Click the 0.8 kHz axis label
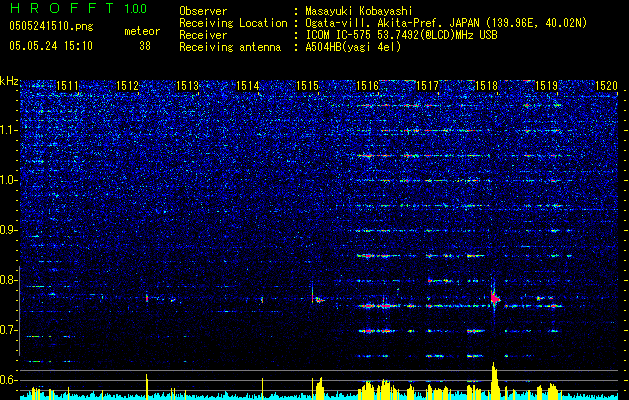The image size is (629, 400). coord(9,280)
